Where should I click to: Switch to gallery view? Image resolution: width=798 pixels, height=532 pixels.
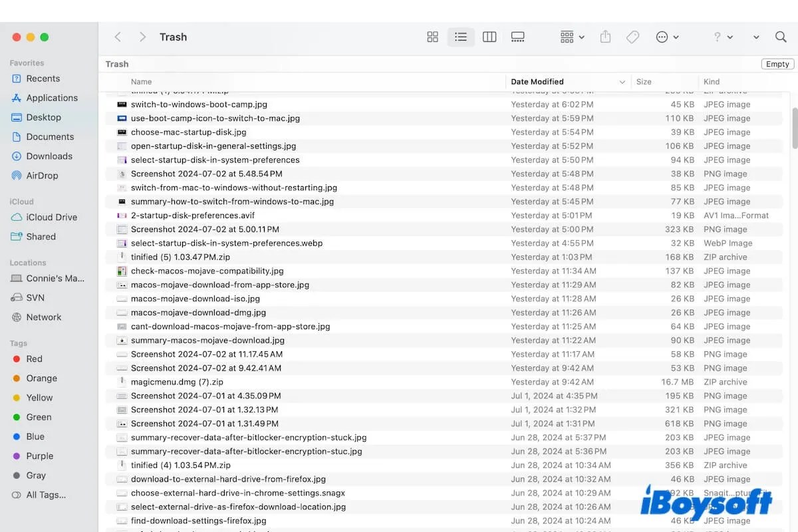point(518,37)
